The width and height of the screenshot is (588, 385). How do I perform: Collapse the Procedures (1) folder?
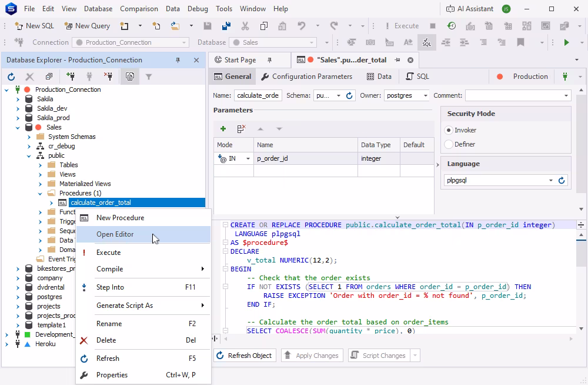click(40, 194)
